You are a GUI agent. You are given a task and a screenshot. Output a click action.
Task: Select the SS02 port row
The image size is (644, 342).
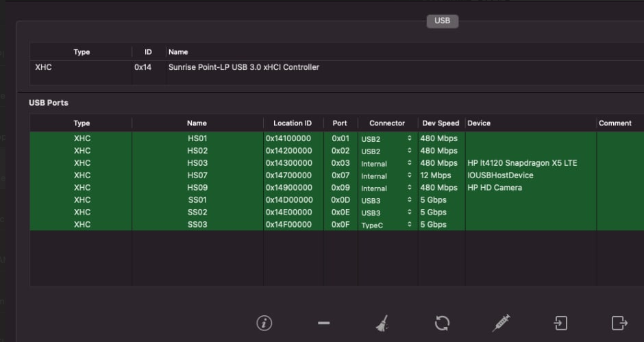337,212
